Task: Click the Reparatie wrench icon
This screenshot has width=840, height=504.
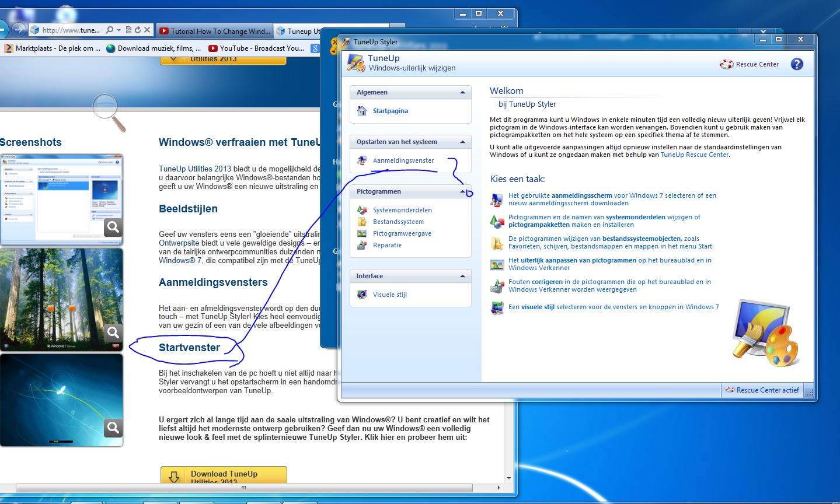Action: click(362, 245)
